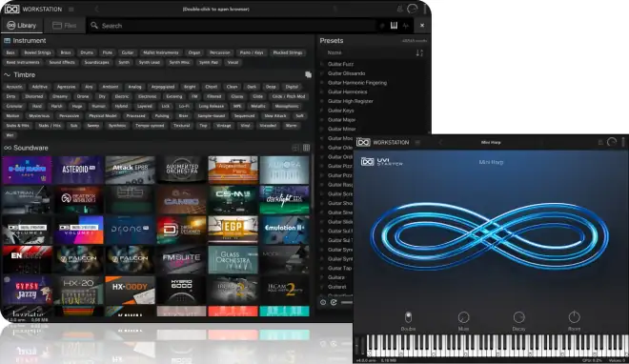Click the Timbre wave icon
Screen dimensions: 629x364
point(8,75)
